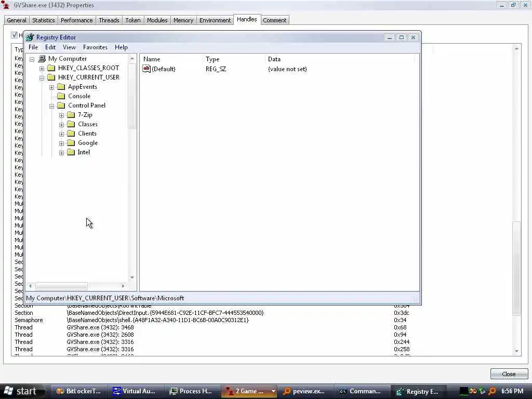Switch to the Statistics tab
This screenshot has height=399, width=532.
click(44, 20)
